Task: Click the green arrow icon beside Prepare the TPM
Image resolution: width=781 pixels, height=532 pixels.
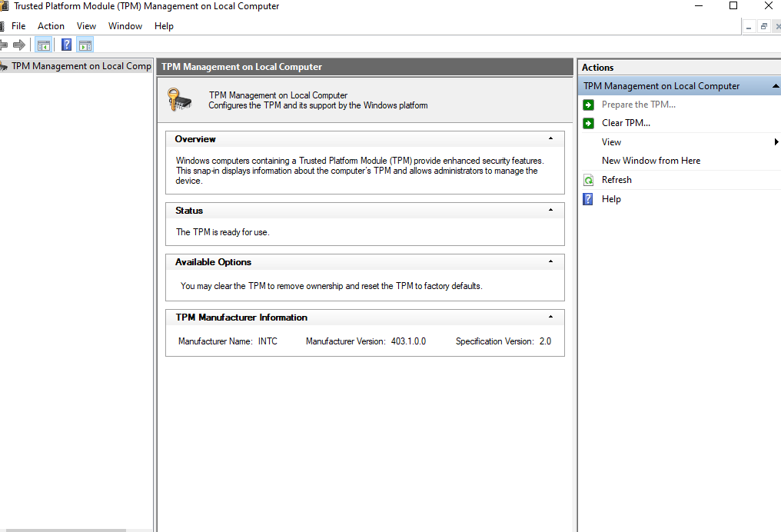Action: click(588, 105)
